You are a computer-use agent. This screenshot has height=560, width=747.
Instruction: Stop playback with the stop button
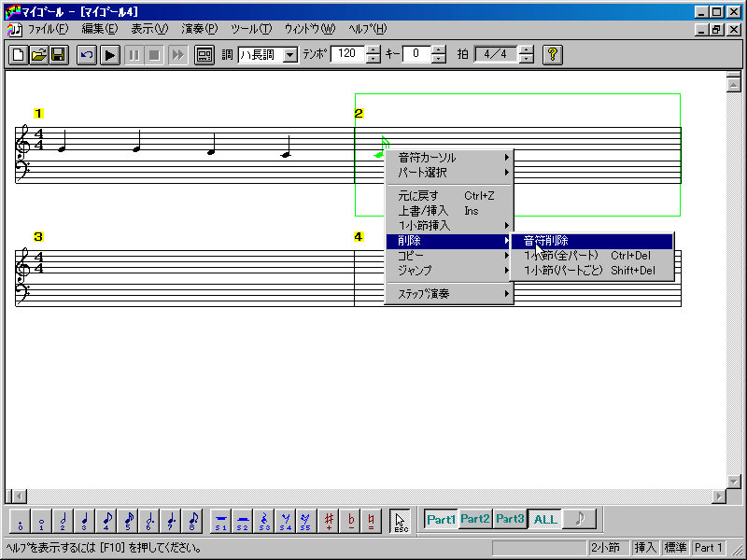(x=154, y=55)
